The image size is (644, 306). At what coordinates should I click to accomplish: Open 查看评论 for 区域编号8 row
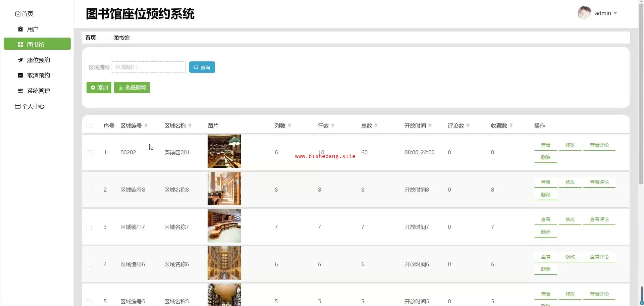599,183
